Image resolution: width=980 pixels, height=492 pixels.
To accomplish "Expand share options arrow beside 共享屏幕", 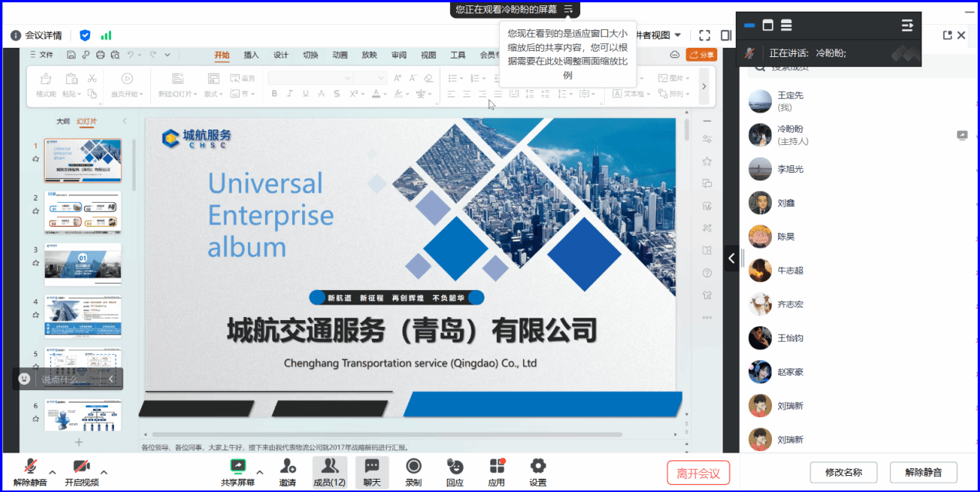I will click(x=260, y=472).
